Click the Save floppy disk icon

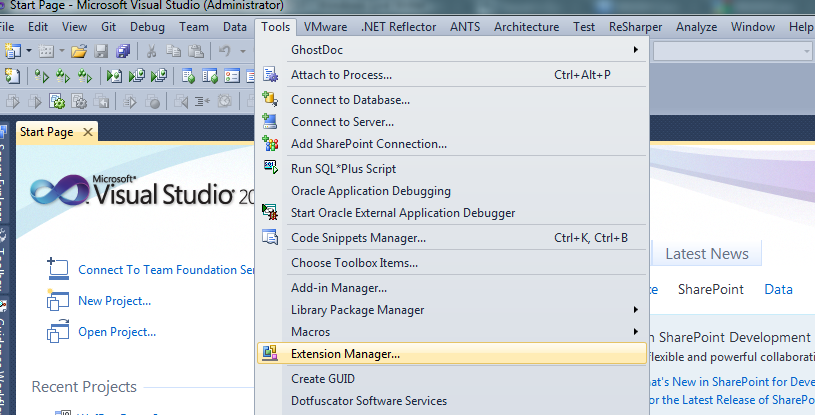pos(101,50)
